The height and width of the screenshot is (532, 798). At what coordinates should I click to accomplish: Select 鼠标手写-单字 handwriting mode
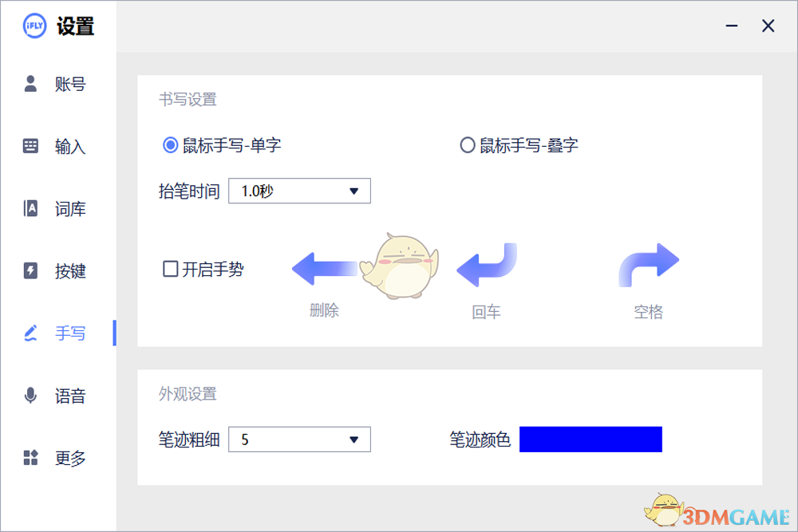(x=169, y=144)
